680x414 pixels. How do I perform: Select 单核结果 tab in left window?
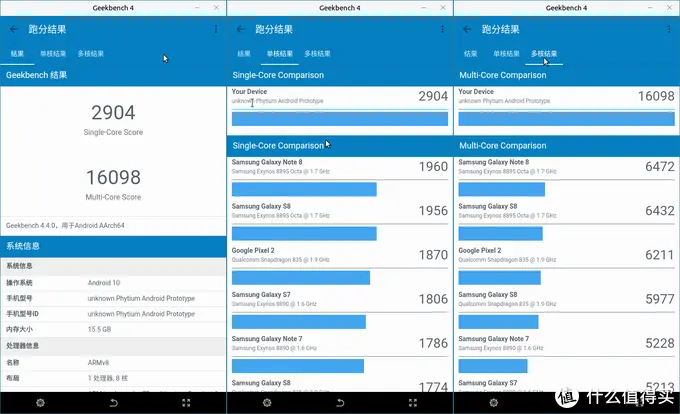coord(53,54)
